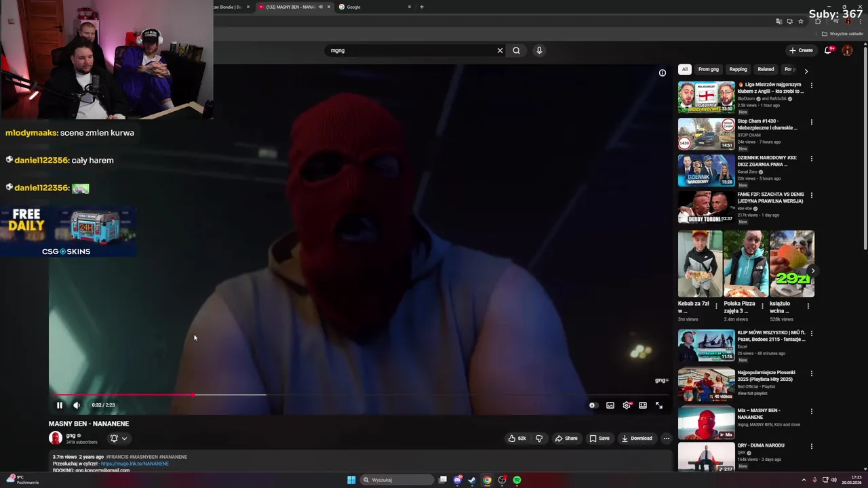Open the #NANANENE hashtag link
The image size is (868, 488).
point(173,457)
